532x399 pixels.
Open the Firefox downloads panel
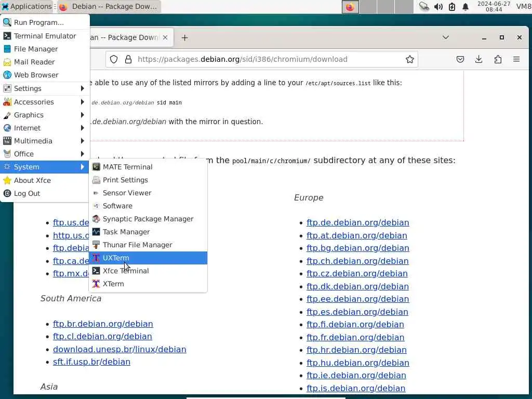pyautogui.click(x=478, y=59)
